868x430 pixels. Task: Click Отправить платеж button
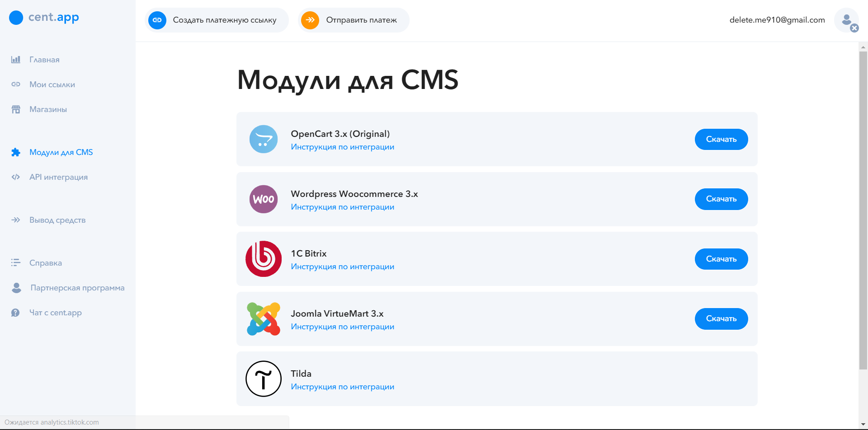(x=354, y=20)
